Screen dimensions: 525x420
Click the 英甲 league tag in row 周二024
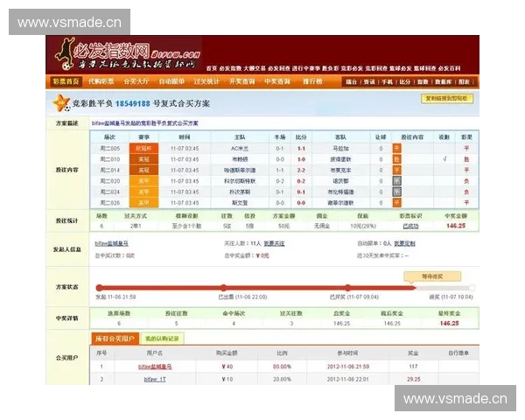144,192
